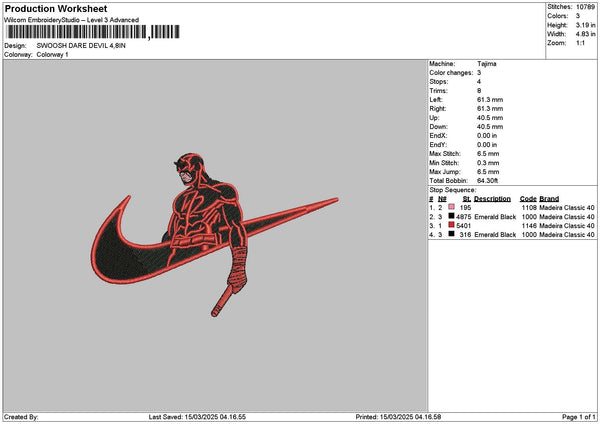Click the Code column header

pyautogui.click(x=528, y=198)
